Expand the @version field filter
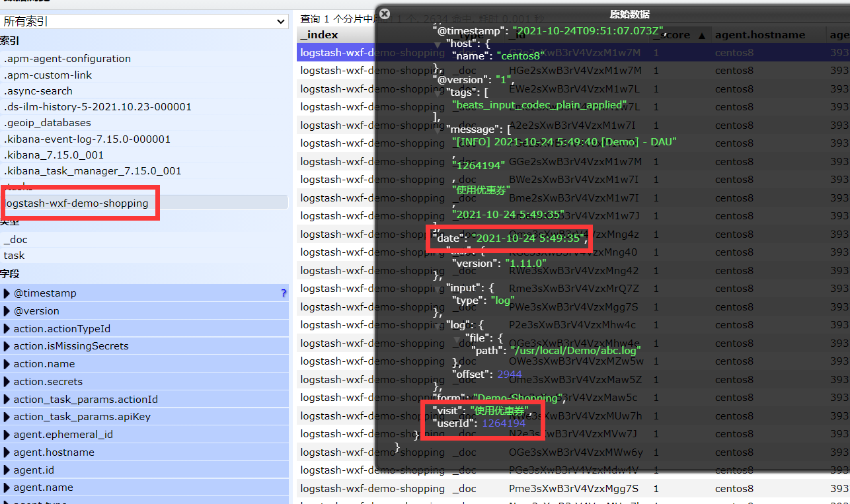Viewport: 850px width, 504px height. tap(7, 311)
